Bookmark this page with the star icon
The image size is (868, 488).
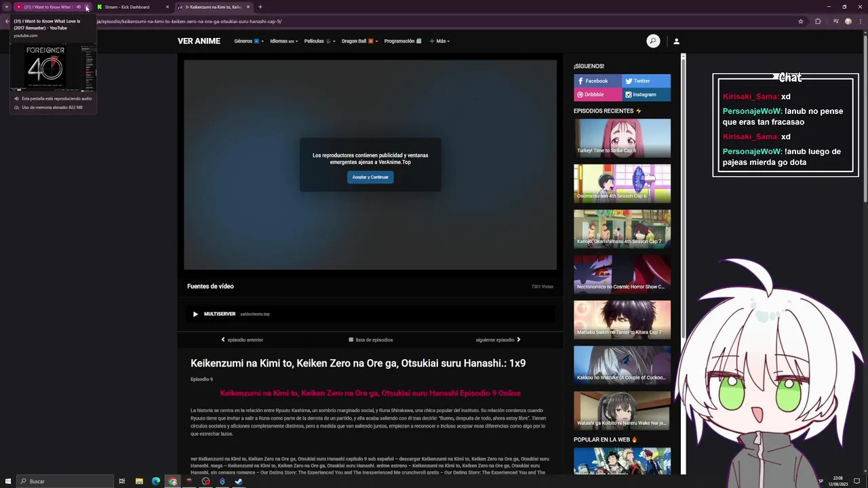click(x=801, y=21)
